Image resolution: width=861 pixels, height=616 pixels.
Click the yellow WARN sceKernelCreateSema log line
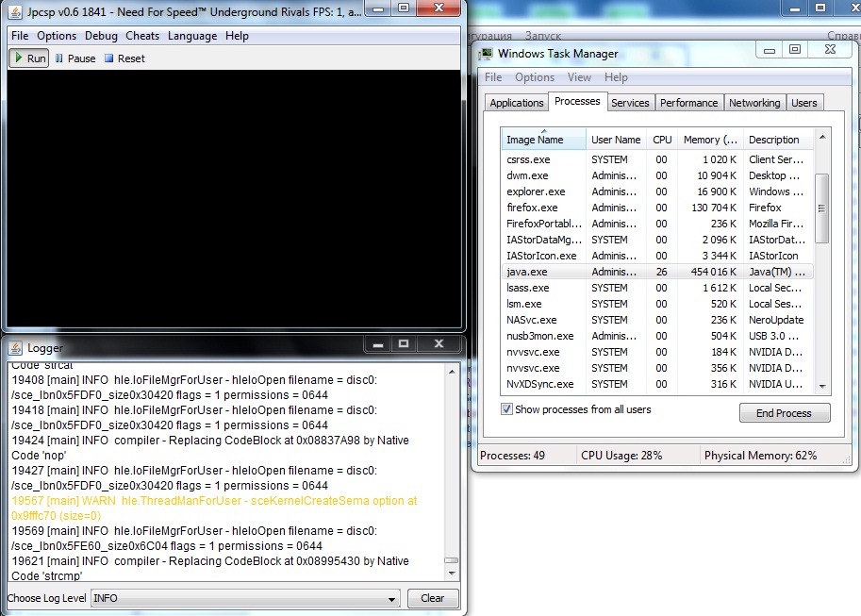214,508
